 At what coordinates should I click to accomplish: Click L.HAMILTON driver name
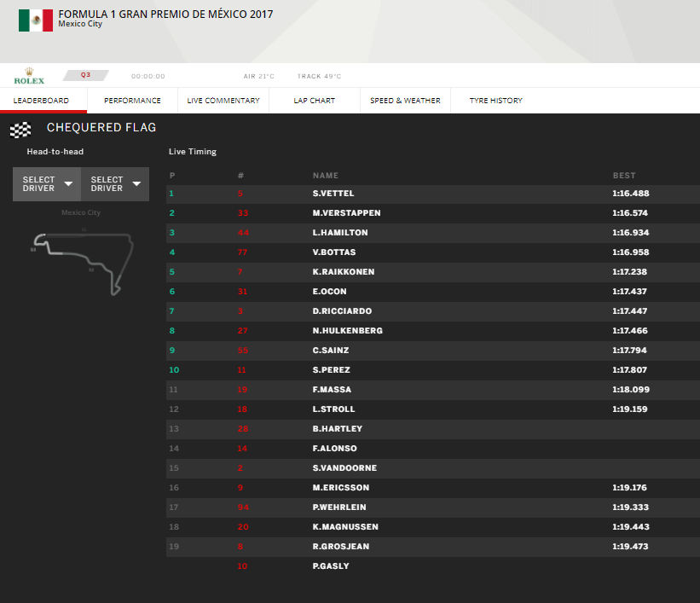(340, 233)
